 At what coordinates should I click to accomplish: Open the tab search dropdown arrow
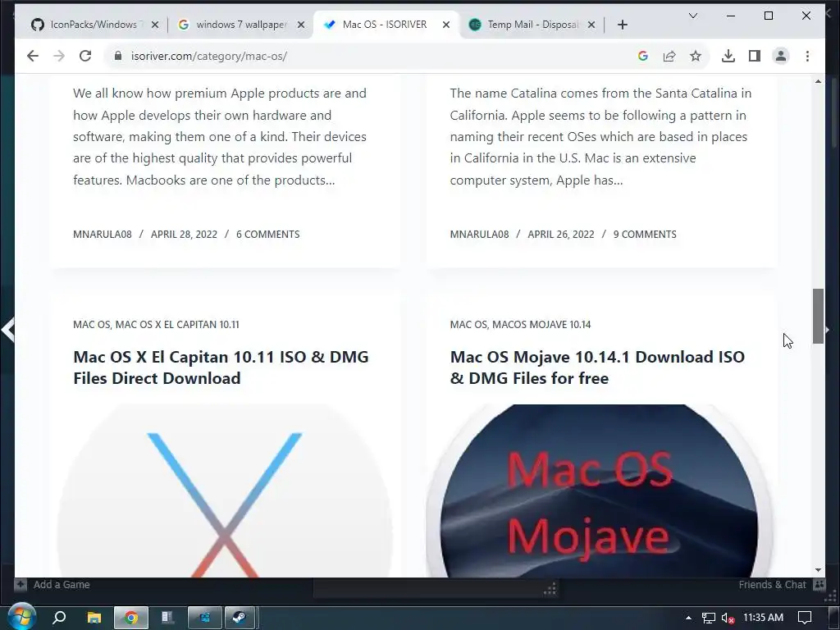pyautogui.click(x=692, y=16)
